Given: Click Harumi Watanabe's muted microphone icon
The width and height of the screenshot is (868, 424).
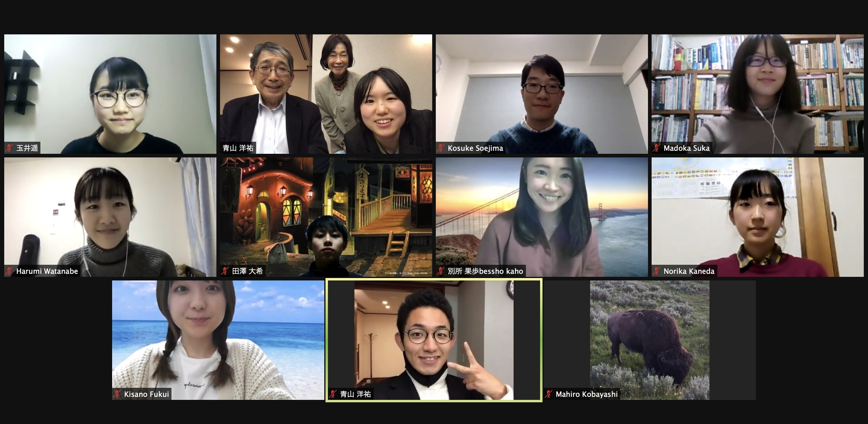Looking at the screenshot, I should [9, 271].
